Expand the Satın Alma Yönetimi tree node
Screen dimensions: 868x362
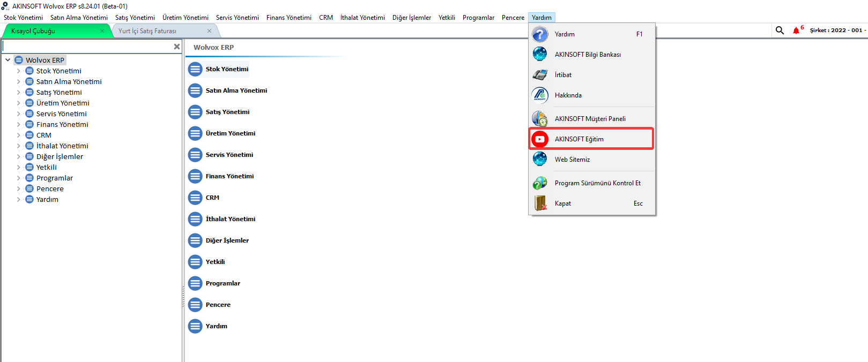pos(18,81)
